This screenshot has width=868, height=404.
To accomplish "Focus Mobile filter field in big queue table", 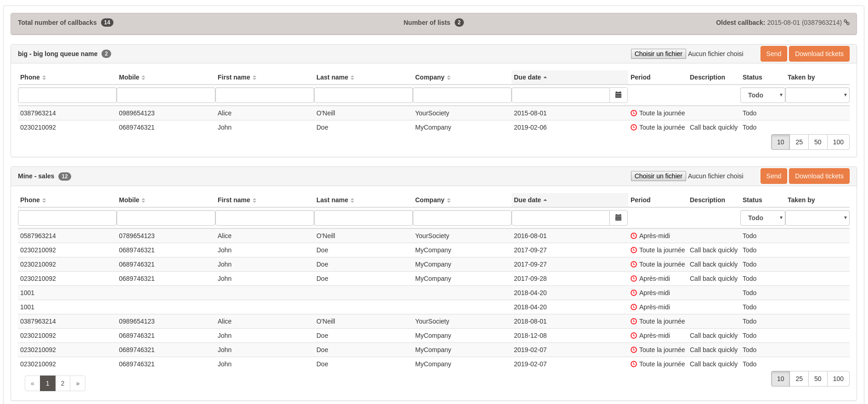I will [x=166, y=95].
